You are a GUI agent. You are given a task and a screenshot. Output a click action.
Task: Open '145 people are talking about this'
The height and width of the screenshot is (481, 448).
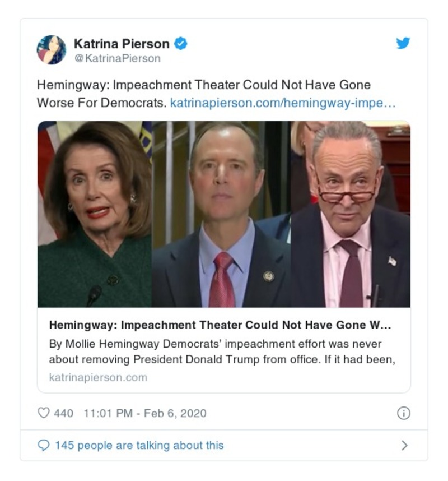[x=139, y=445]
